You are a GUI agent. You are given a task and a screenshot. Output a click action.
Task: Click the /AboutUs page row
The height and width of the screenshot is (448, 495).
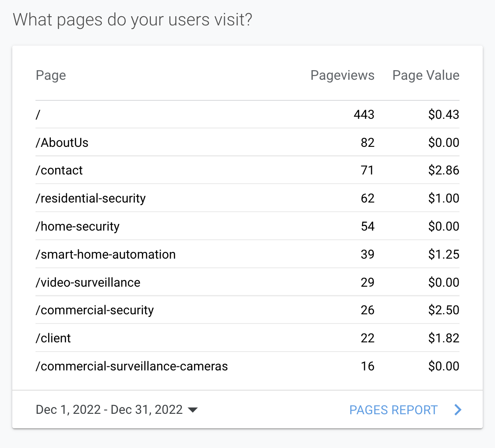coord(62,142)
